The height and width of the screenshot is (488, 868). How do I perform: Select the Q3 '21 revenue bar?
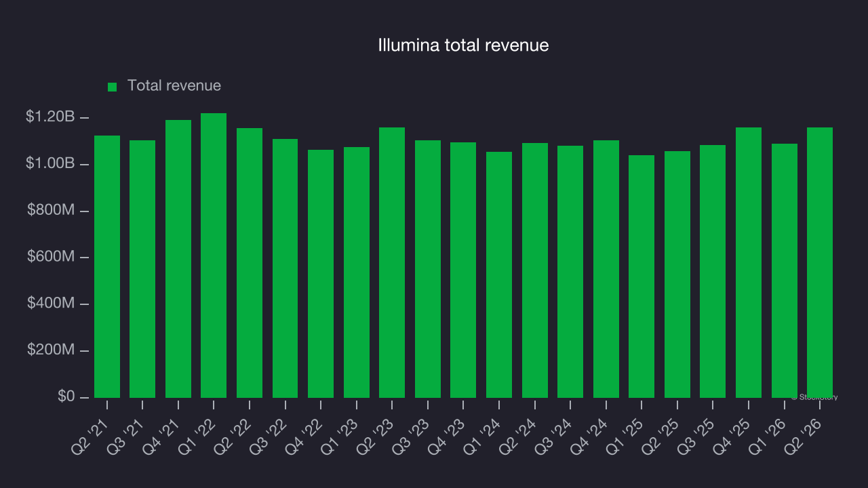tap(142, 269)
